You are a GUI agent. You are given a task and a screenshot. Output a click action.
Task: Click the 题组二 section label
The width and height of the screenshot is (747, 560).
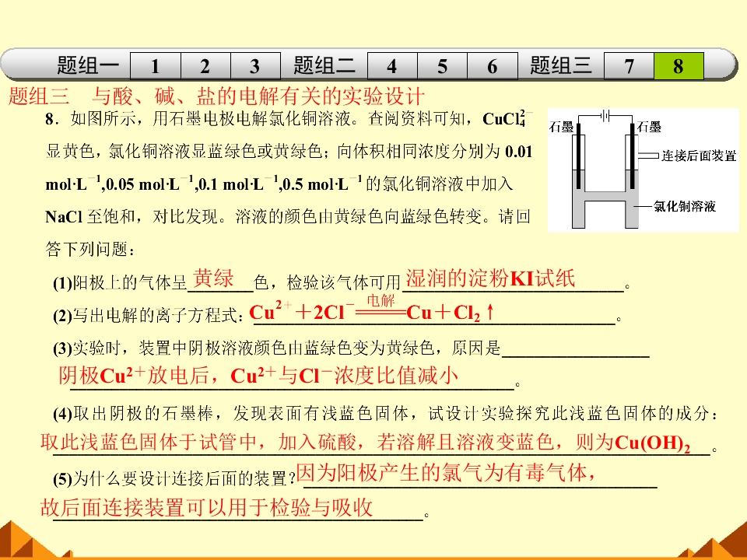point(324,65)
